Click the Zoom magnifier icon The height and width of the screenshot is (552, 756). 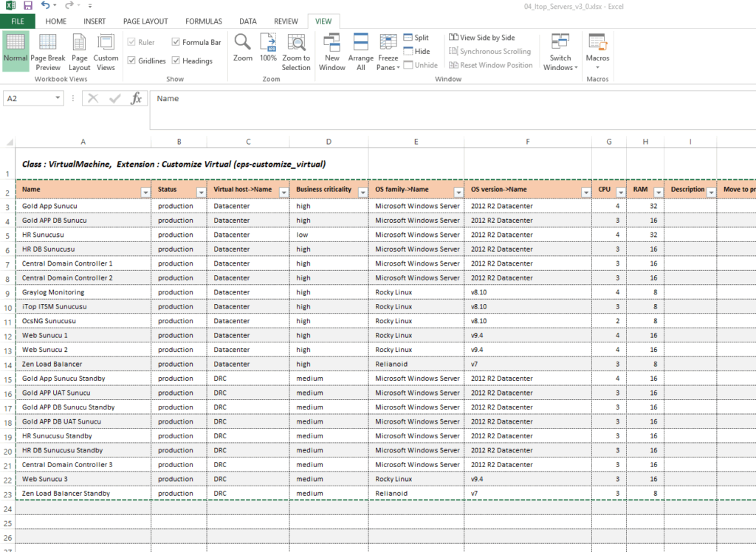243,44
